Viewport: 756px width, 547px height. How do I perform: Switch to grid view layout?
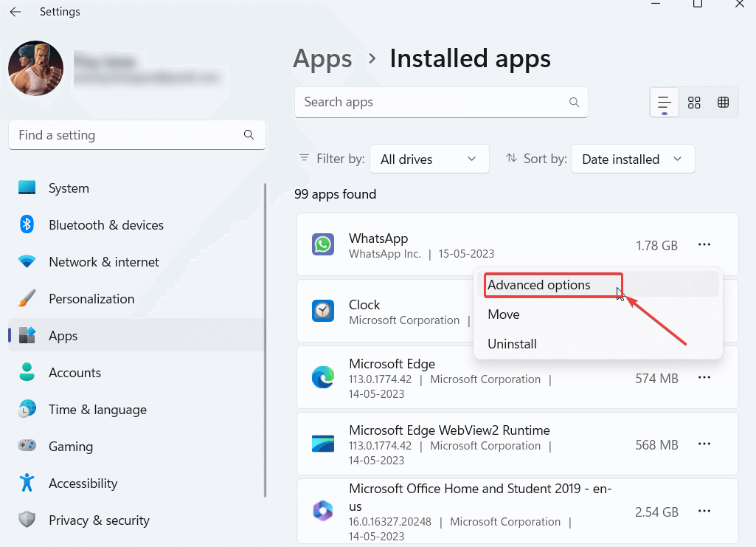pos(694,103)
